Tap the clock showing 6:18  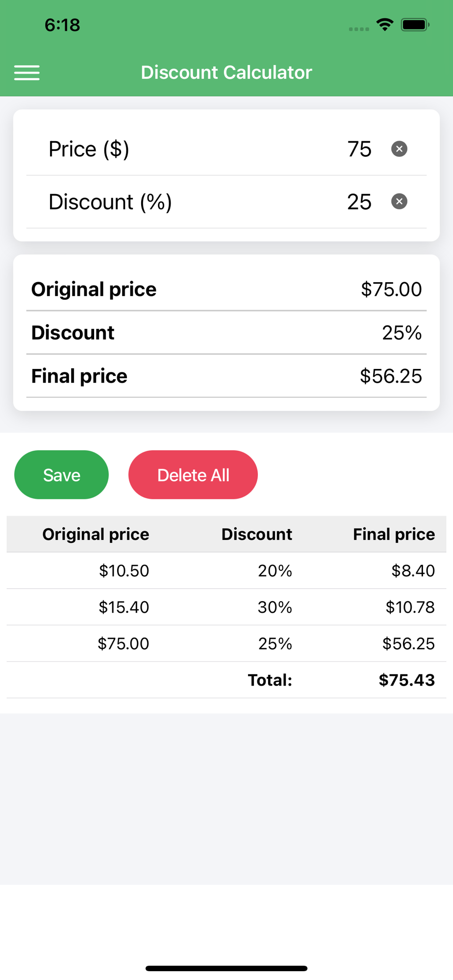coord(62,25)
